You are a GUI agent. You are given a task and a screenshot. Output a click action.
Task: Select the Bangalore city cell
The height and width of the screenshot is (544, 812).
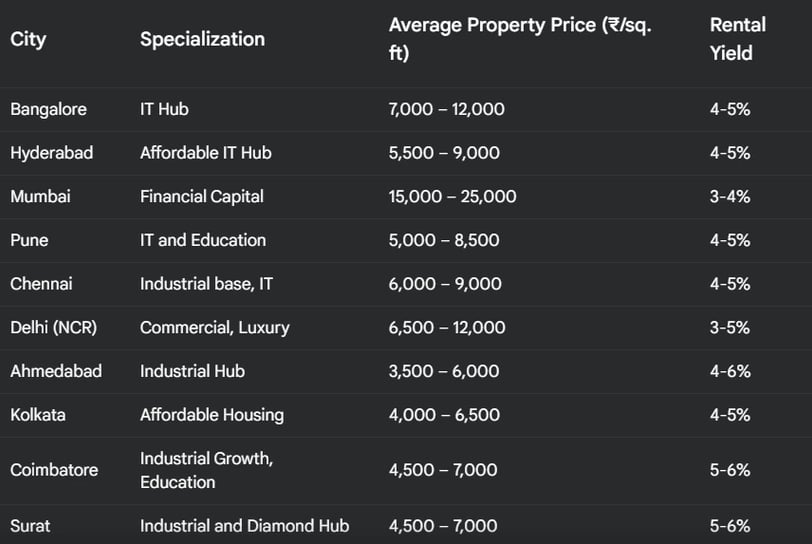click(x=49, y=109)
